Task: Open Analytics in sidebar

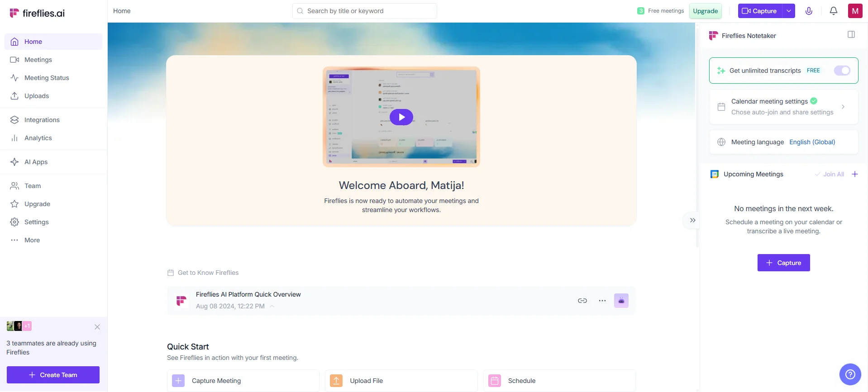Action: (x=53, y=138)
